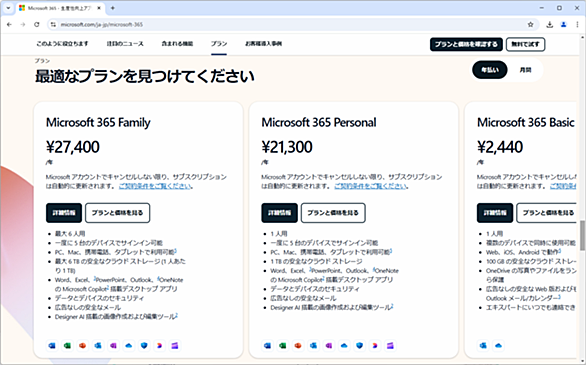
Task: Go back with the browser back arrow
Action: pos(9,25)
